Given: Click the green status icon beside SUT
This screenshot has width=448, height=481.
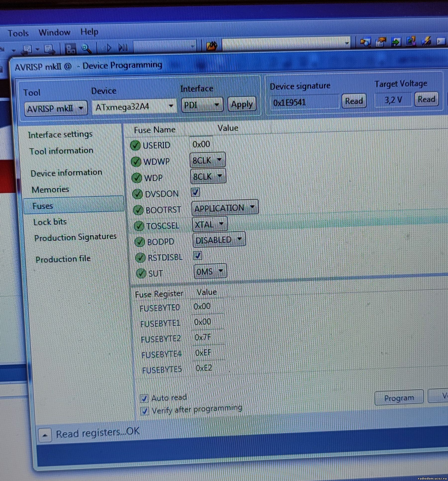Looking at the screenshot, I should pos(141,273).
